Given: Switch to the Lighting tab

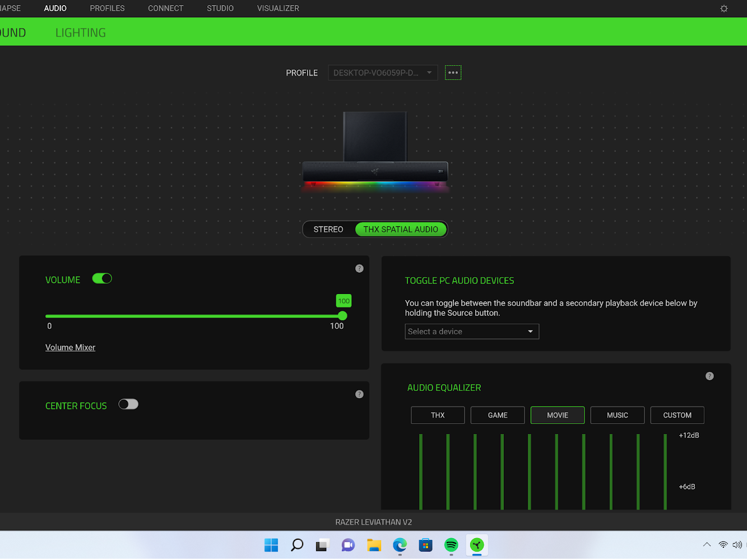Looking at the screenshot, I should point(81,32).
